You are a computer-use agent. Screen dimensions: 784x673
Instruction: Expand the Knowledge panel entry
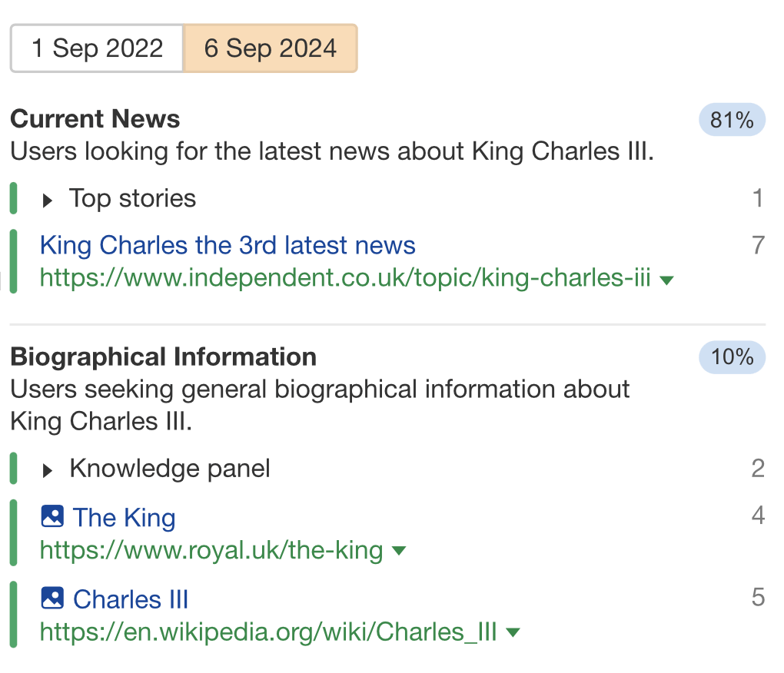(47, 469)
